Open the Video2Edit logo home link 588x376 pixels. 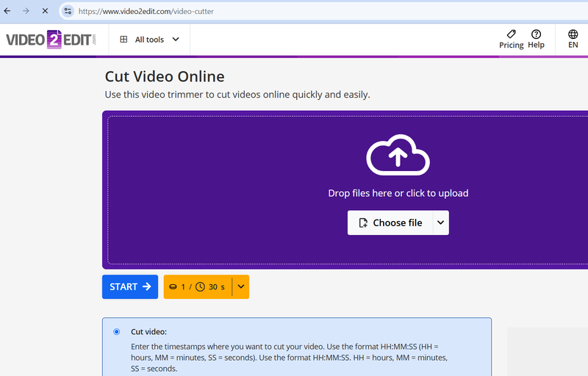[x=51, y=40]
